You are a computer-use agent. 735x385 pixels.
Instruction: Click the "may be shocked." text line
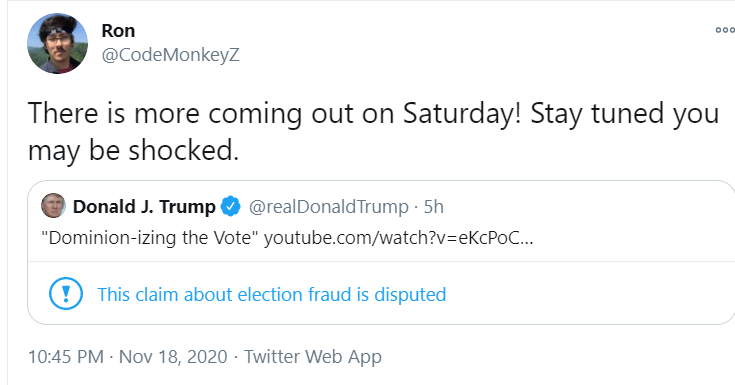tap(134, 151)
